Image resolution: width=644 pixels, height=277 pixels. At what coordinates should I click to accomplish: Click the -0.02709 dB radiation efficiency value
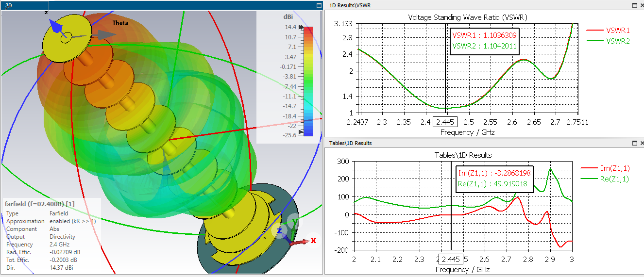[66, 252]
